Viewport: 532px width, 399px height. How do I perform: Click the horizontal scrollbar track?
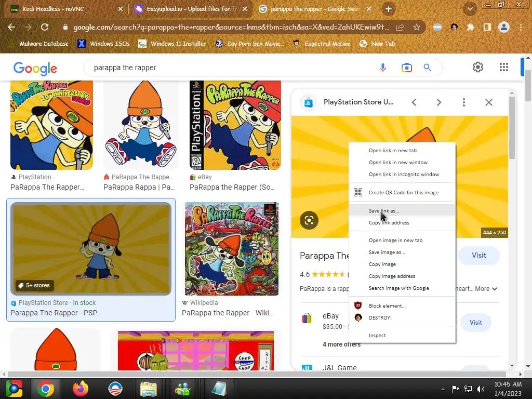(257, 374)
